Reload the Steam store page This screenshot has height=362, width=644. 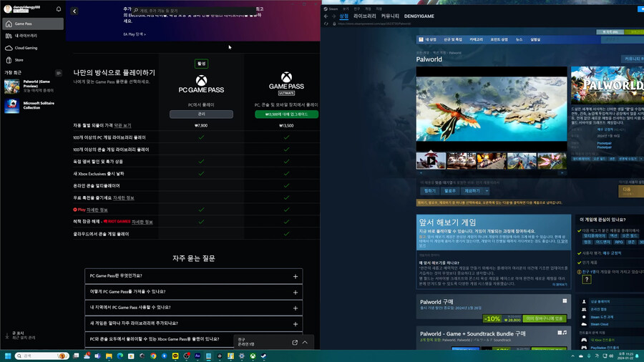pyautogui.click(x=326, y=24)
